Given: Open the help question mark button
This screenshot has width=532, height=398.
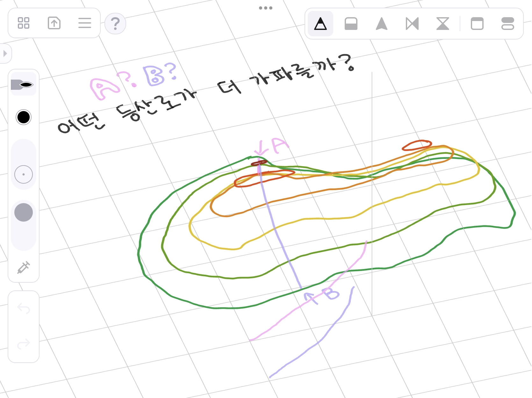Looking at the screenshot, I should point(115,24).
